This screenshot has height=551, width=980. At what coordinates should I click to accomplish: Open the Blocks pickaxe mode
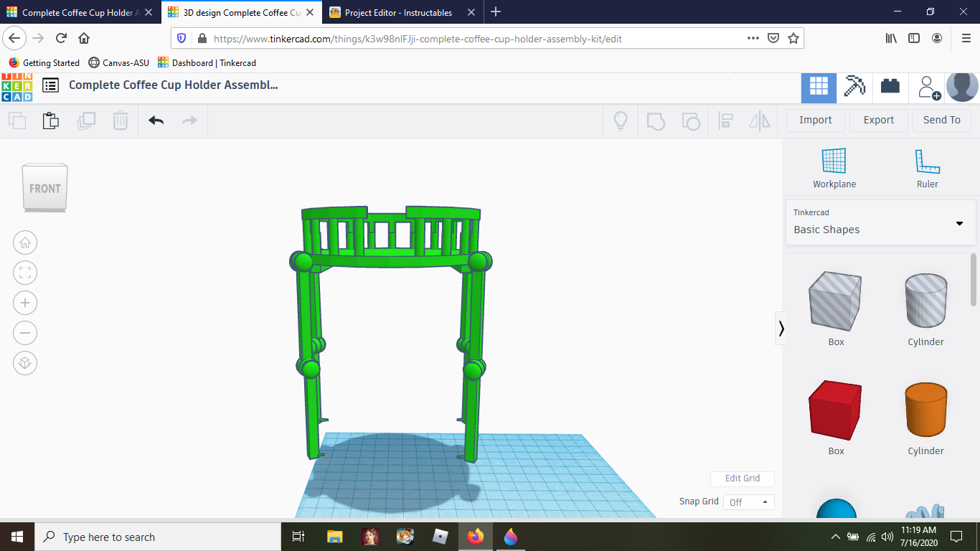coord(854,86)
